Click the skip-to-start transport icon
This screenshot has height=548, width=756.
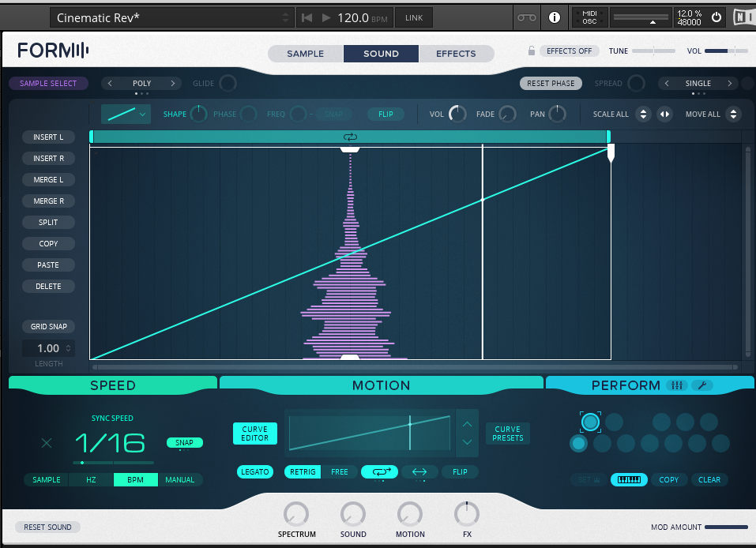pyautogui.click(x=307, y=18)
